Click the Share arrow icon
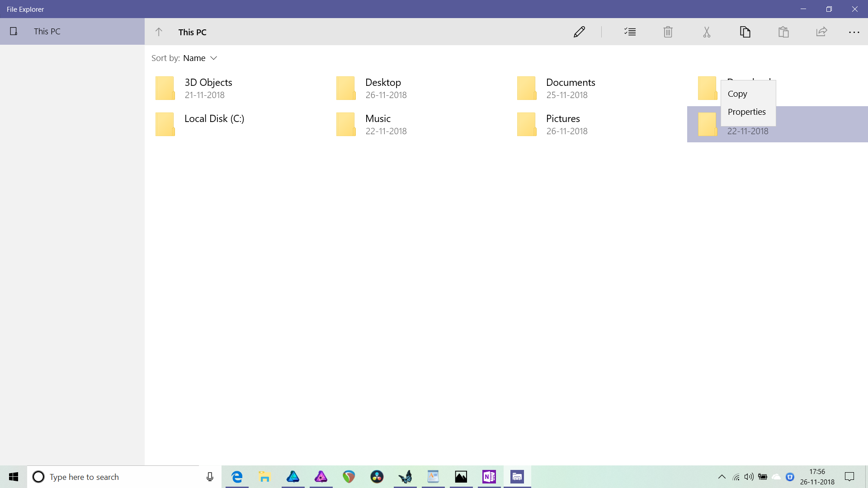 coord(821,32)
